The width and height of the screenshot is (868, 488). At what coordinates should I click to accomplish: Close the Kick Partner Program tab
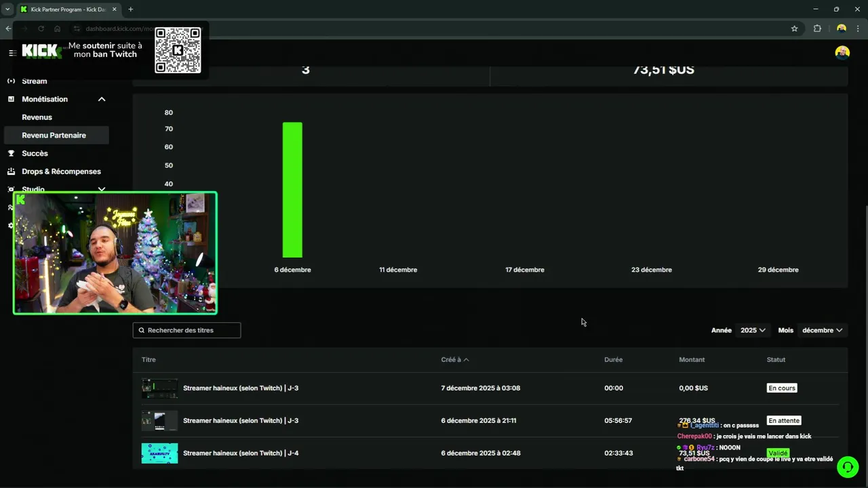(x=115, y=9)
